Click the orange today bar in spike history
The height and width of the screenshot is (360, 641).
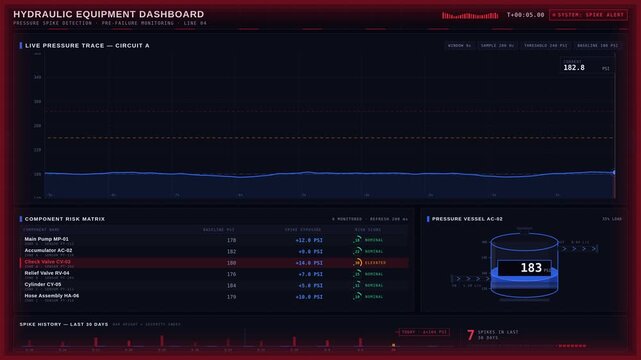pos(393,345)
